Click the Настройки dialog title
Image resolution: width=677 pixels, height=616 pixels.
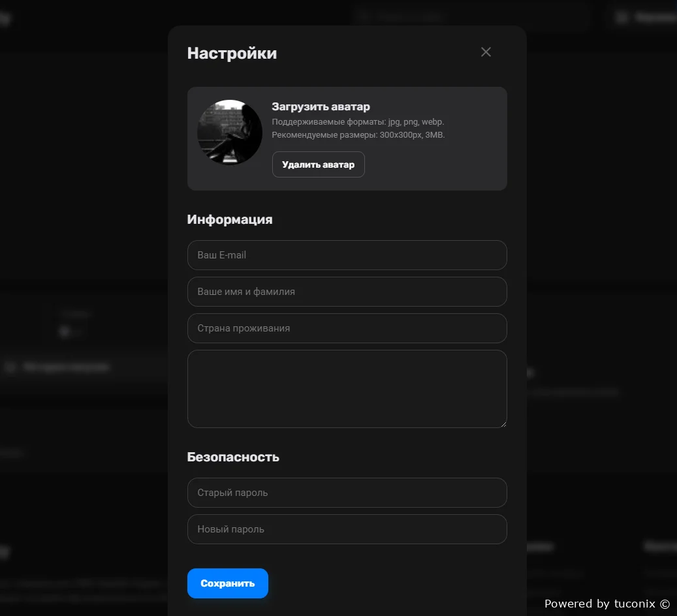tap(232, 54)
